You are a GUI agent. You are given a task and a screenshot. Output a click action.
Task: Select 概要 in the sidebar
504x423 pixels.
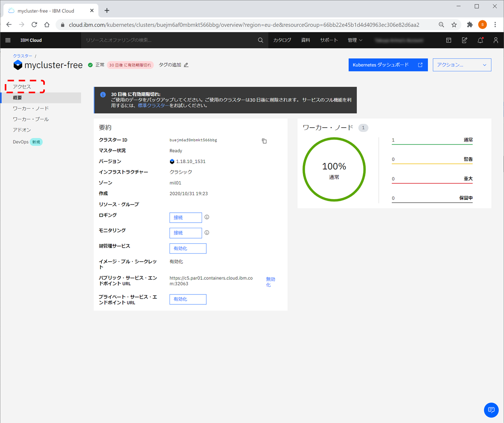point(41,98)
